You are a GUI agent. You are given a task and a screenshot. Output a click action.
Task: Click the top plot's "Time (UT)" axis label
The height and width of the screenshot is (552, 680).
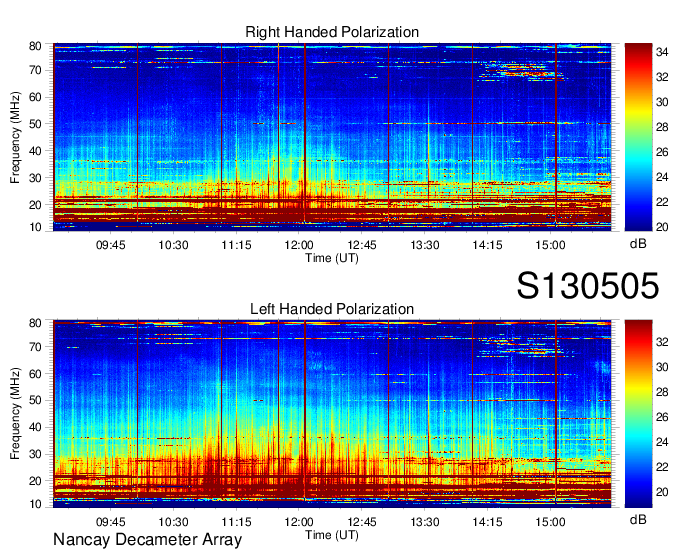[x=332, y=258]
